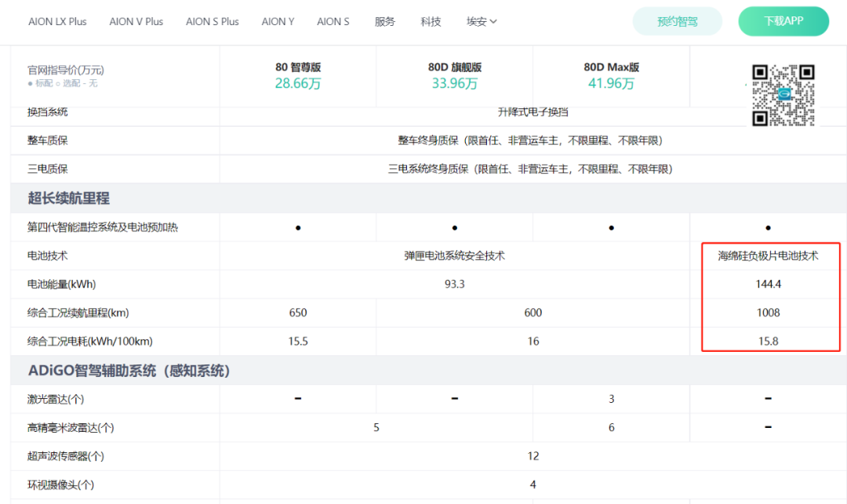Viewport: 847px width, 504px height.
Task: Click the 80D Max版 price 41.96万
Action: (x=611, y=83)
